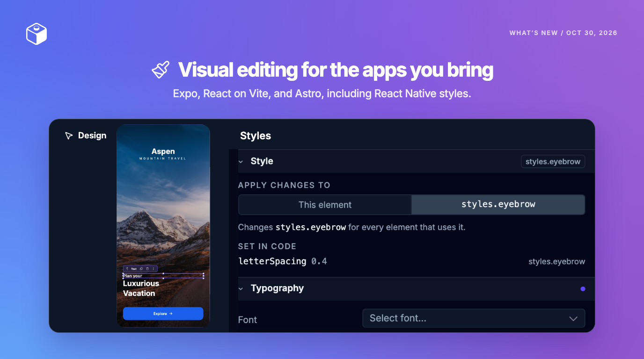The width and height of the screenshot is (644, 359).
Task: Click the 'WHAT'S NEW / OCT 30, 2026' text
Action: click(563, 33)
